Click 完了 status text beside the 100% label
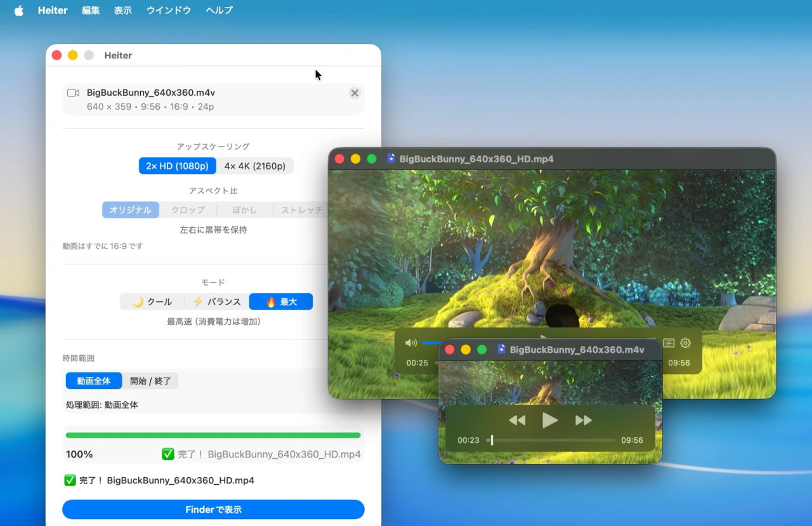812x526 pixels. pyautogui.click(x=261, y=454)
